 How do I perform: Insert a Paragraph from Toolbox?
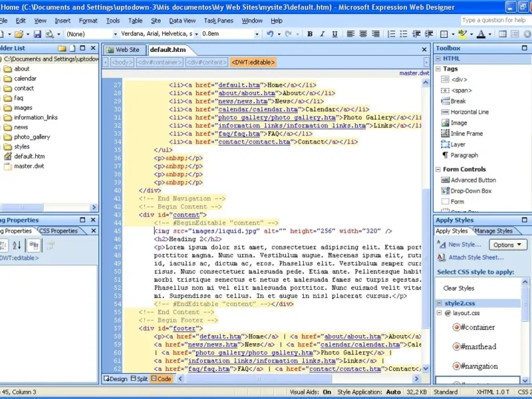click(x=460, y=156)
